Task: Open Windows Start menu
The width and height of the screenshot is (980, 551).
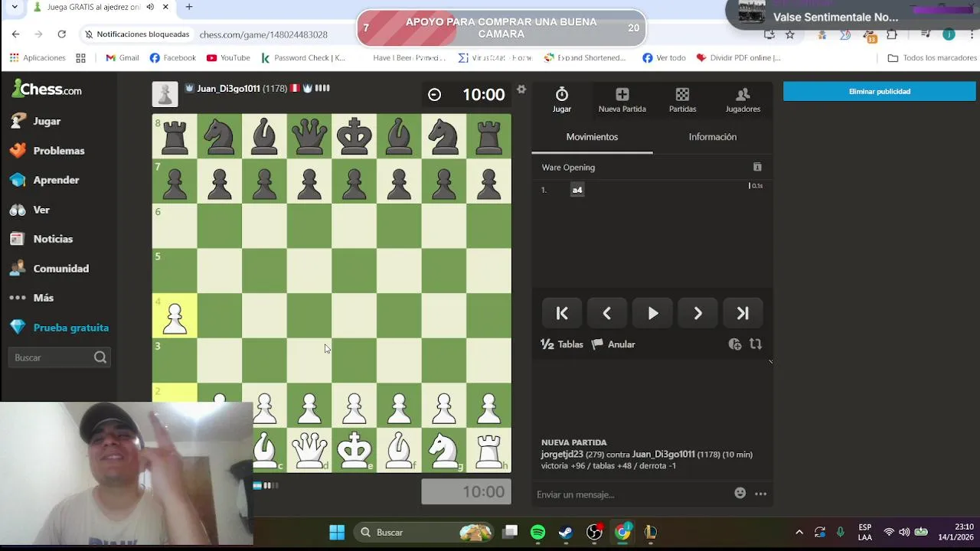Action: point(337,532)
